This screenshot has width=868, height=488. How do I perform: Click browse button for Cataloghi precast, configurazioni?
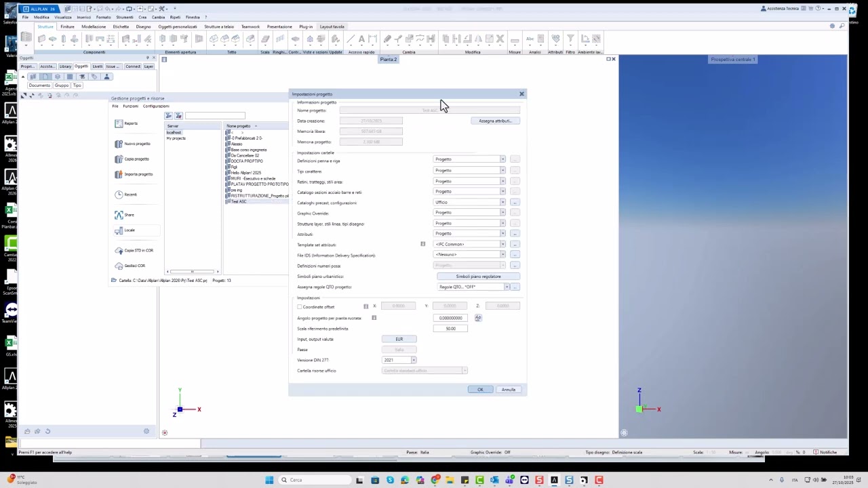pyautogui.click(x=515, y=202)
